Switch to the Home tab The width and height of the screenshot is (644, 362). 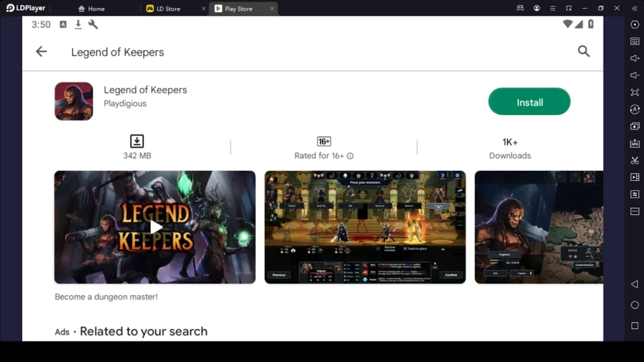[92, 8]
